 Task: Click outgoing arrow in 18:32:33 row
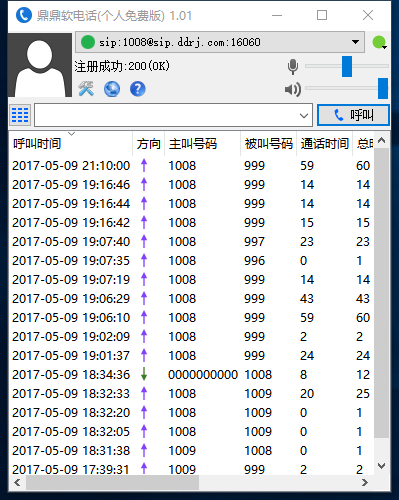144,393
